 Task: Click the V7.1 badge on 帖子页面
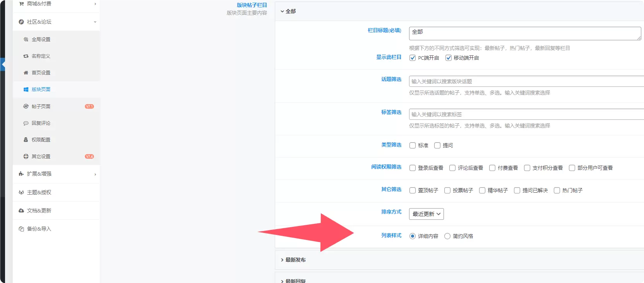pos(89,106)
